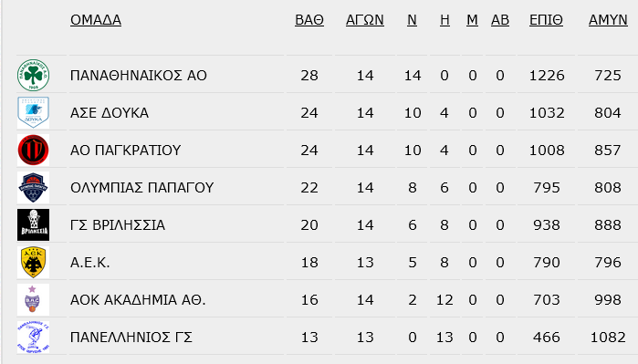
Task: Sort by ΕΠΙΘ offense header
Action: pyautogui.click(x=546, y=19)
